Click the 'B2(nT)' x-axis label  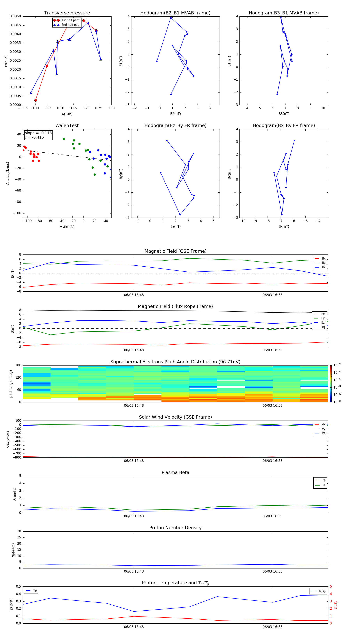[x=175, y=114]
